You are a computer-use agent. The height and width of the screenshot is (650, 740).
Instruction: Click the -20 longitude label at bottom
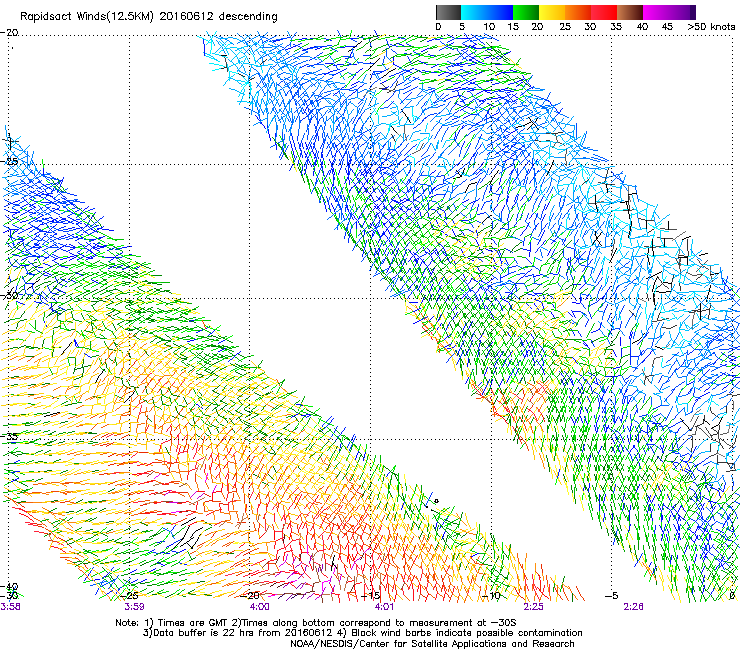250,596
